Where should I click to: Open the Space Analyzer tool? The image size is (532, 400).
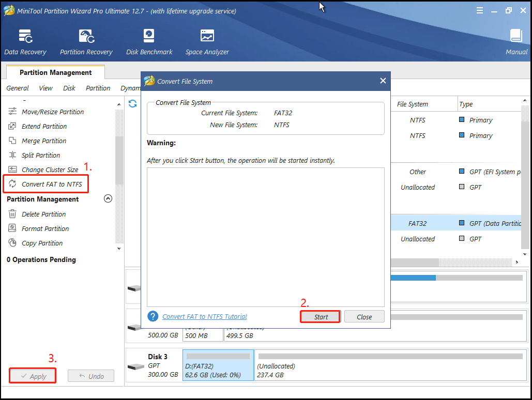tap(207, 42)
